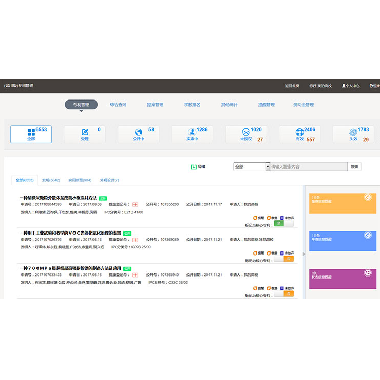Click the green export icon beside the search filter
380x380 pixels.
[193, 167]
